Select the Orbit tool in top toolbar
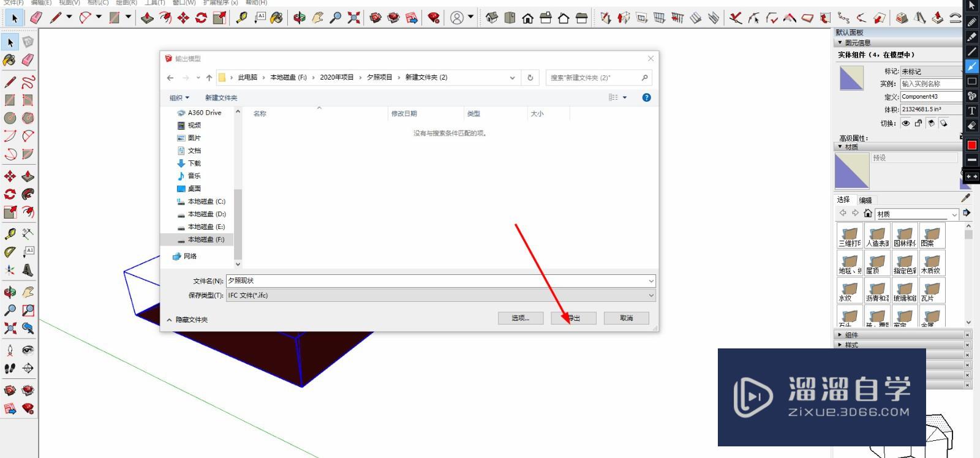 point(300,18)
